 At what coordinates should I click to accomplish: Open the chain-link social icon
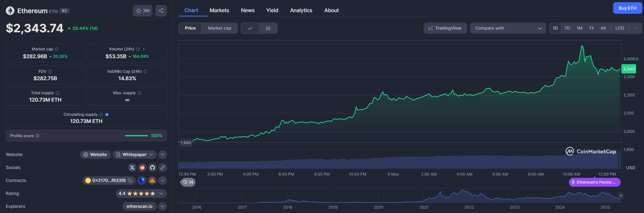163,168
